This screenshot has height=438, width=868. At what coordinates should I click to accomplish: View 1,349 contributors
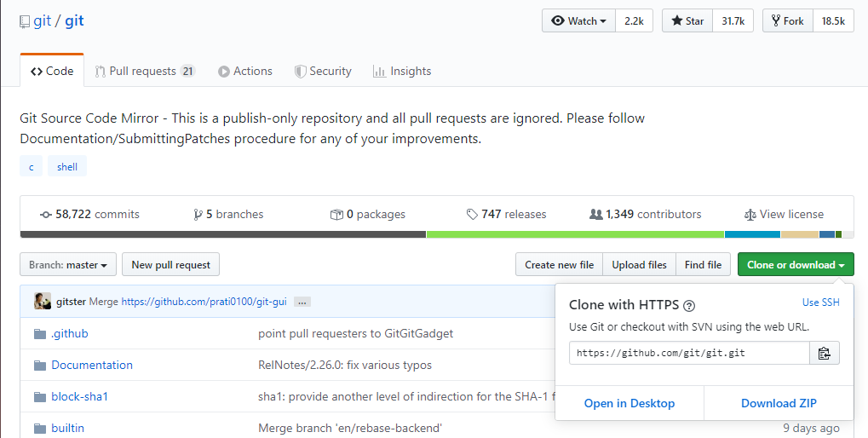[x=646, y=214]
